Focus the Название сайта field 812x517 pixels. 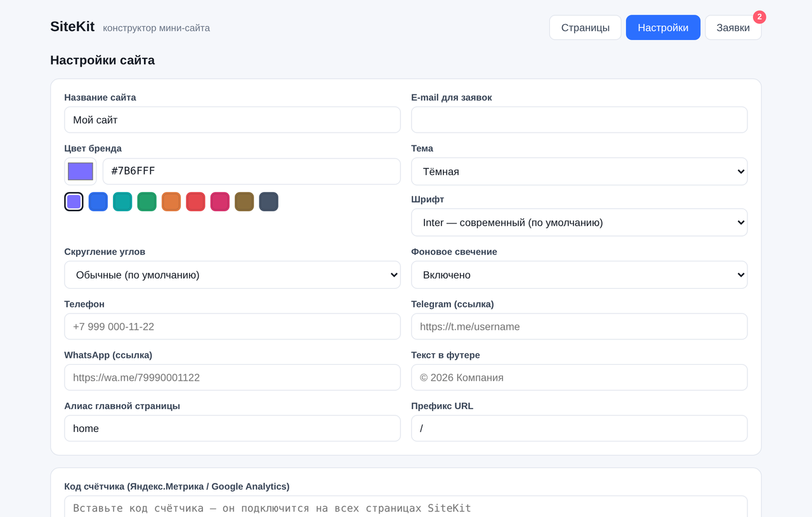tap(232, 120)
